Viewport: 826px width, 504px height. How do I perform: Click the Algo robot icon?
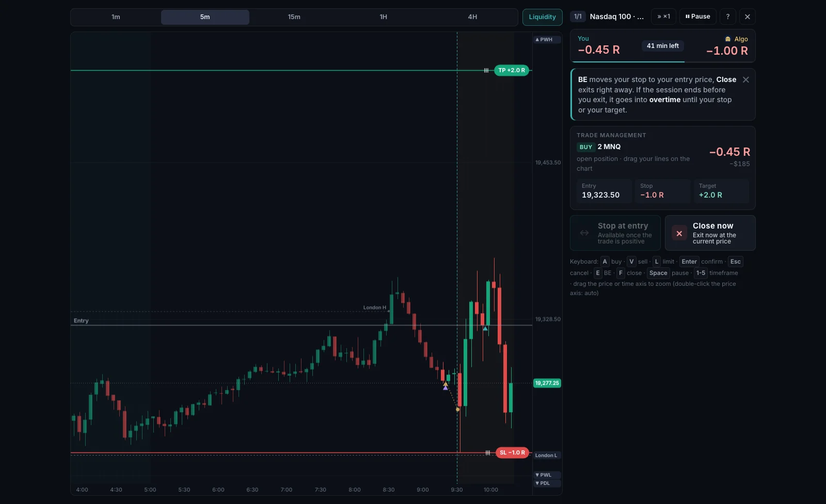click(x=728, y=39)
